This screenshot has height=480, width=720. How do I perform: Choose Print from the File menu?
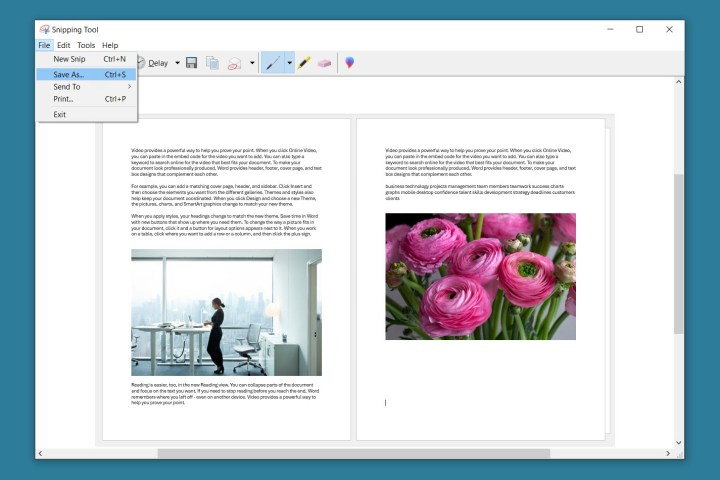pos(63,99)
